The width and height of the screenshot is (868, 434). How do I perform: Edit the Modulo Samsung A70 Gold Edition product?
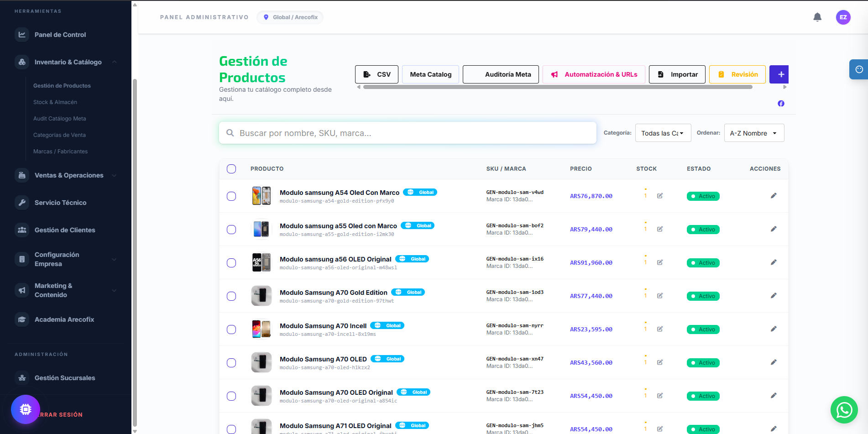click(774, 296)
